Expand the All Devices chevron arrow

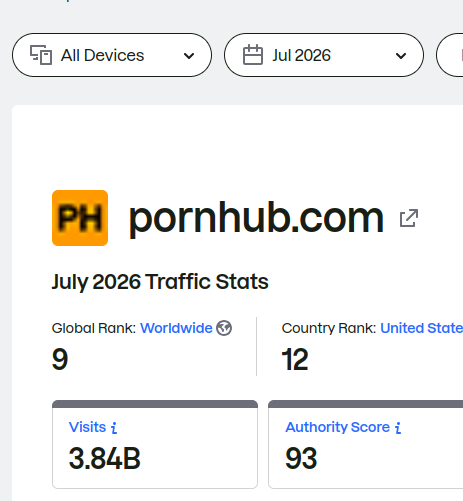tap(189, 56)
